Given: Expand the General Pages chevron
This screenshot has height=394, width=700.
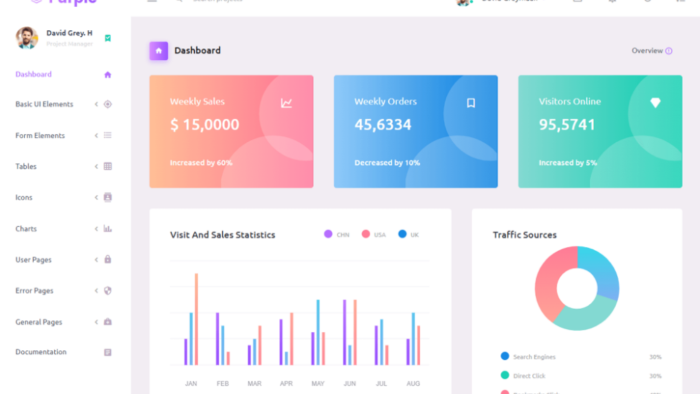Looking at the screenshot, I should click(x=96, y=322).
